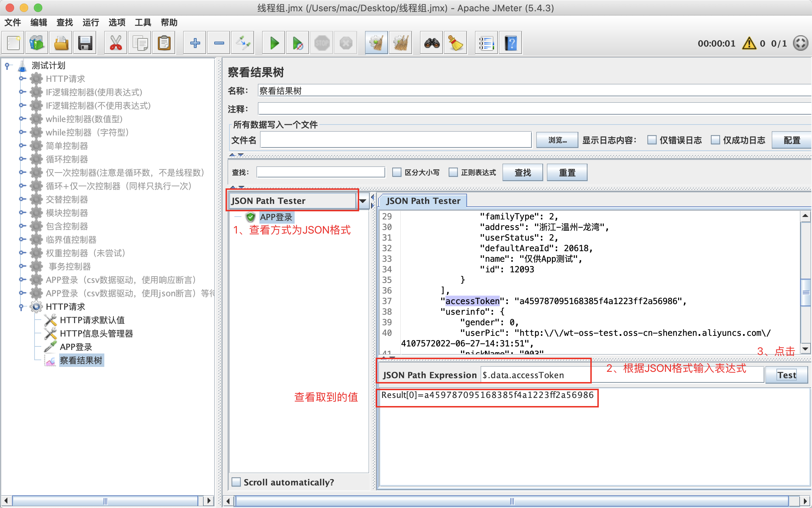Expand all nodes with plus icon
Image resolution: width=812 pixels, height=508 pixels.
point(195,43)
